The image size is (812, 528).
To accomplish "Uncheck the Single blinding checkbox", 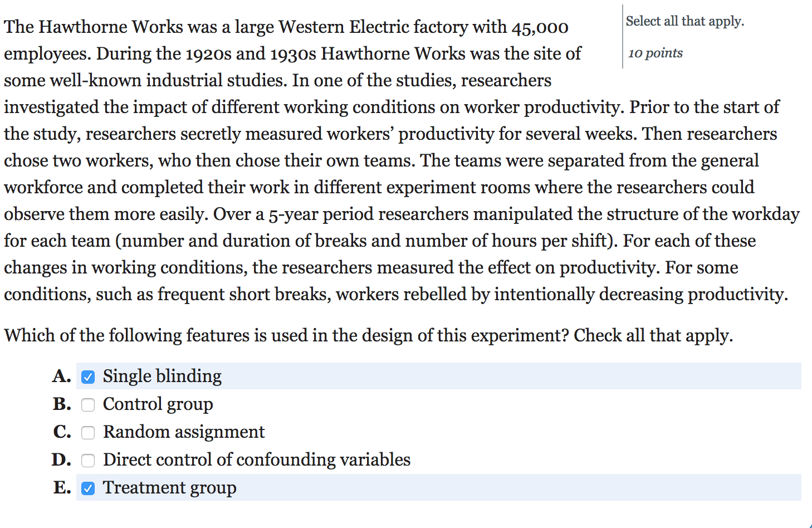I will click(x=88, y=377).
